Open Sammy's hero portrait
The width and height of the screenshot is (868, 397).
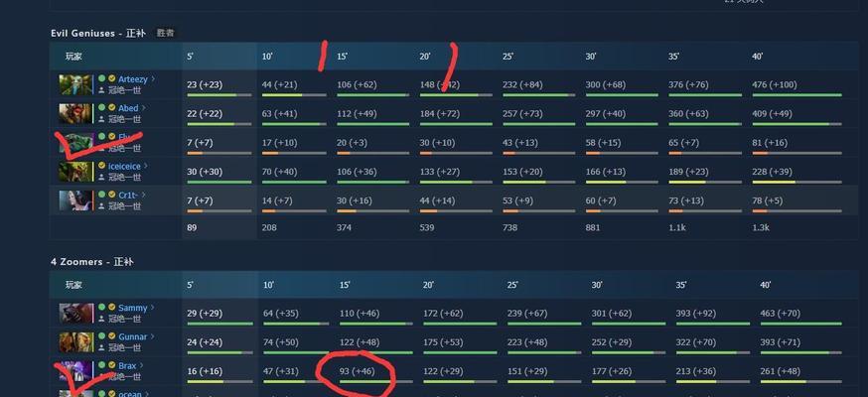(76, 313)
